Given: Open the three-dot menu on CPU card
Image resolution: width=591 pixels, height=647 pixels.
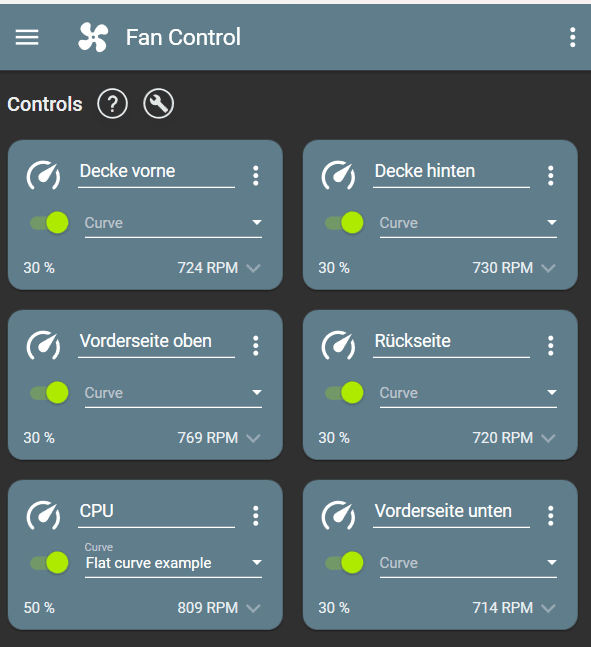Looking at the screenshot, I should click(255, 516).
